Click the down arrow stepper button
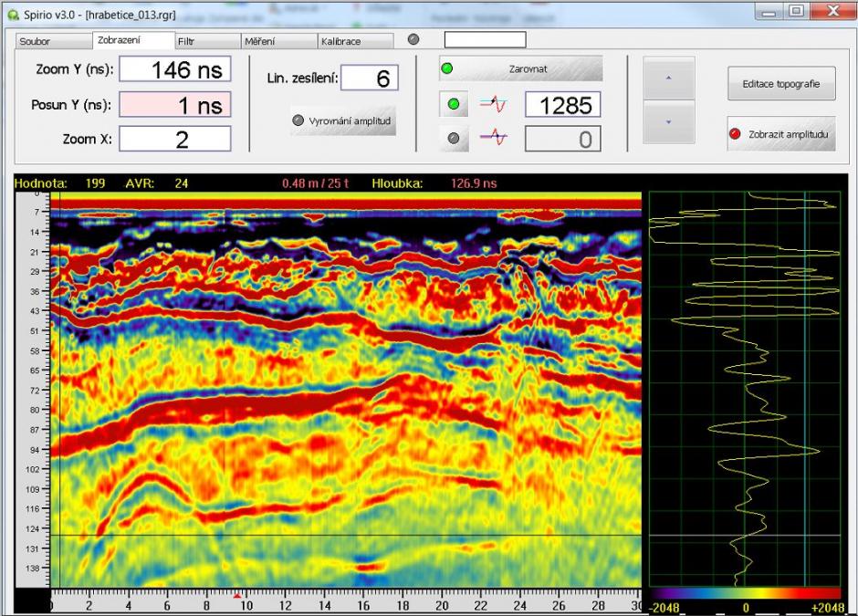 click(669, 122)
